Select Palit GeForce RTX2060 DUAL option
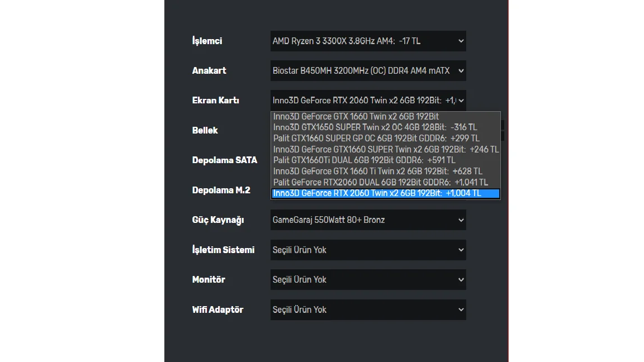Screen dimensions: 644x362 386,182
